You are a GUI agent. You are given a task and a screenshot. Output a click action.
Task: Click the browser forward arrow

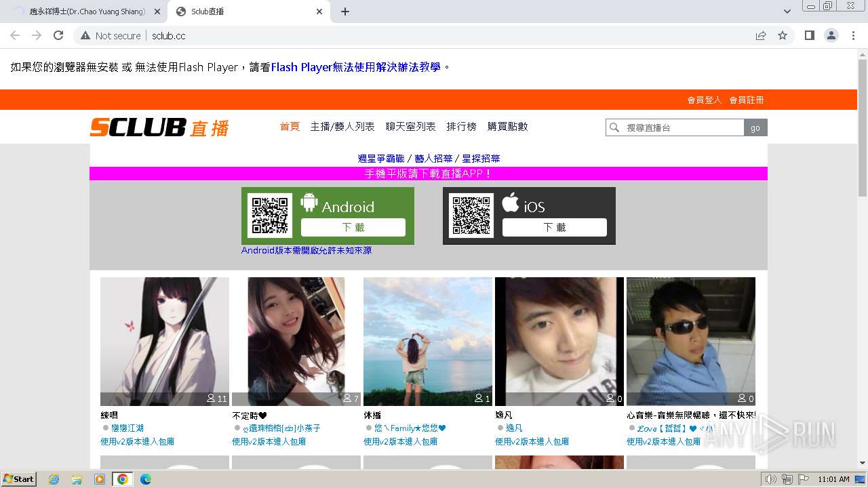coord(37,35)
